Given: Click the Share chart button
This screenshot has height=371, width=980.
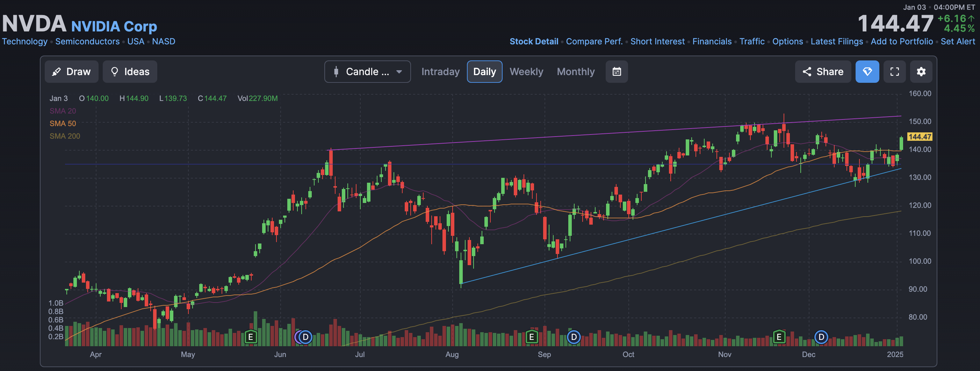Looking at the screenshot, I should coord(823,72).
